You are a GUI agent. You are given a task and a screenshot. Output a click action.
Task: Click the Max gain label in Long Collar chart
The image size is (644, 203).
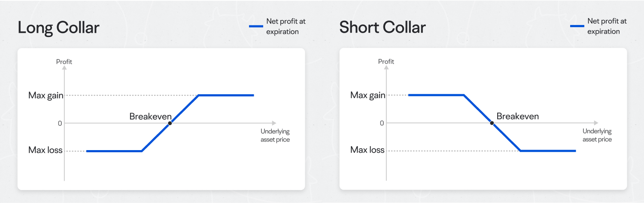coord(46,95)
